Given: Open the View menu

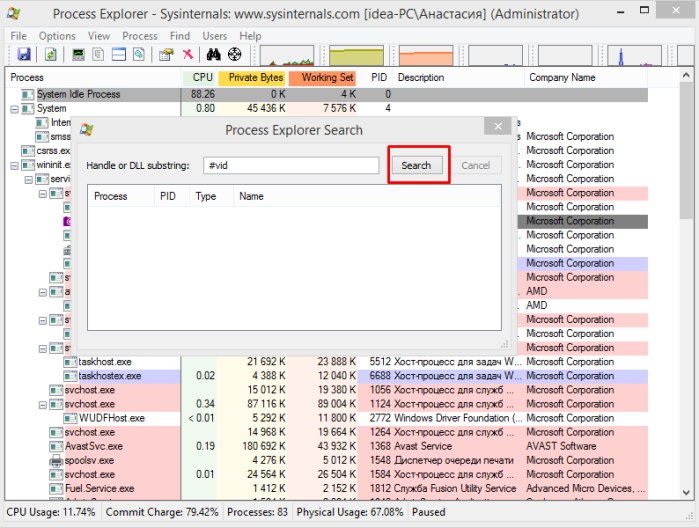Looking at the screenshot, I should (x=99, y=36).
